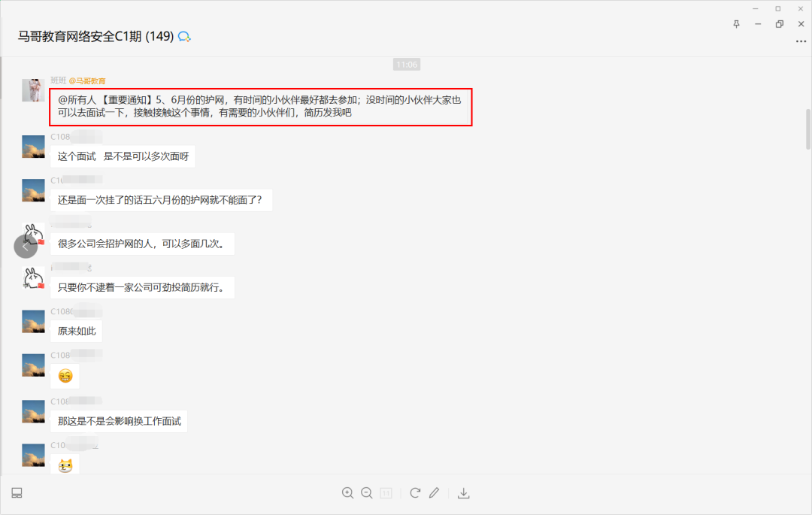The image size is (812, 515).
Task: Go to previous image with left arrow
Action: click(x=26, y=247)
